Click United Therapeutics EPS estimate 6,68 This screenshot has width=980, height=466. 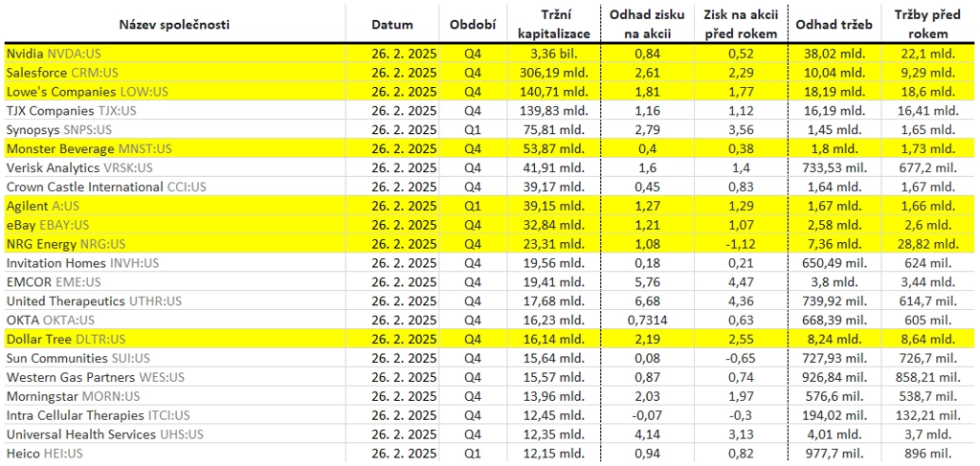tap(647, 301)
